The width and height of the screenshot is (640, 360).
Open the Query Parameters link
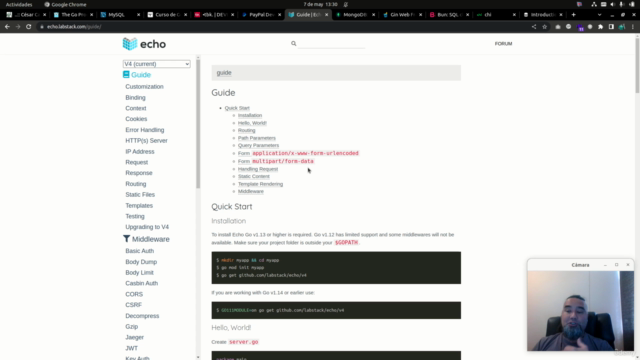258,145
